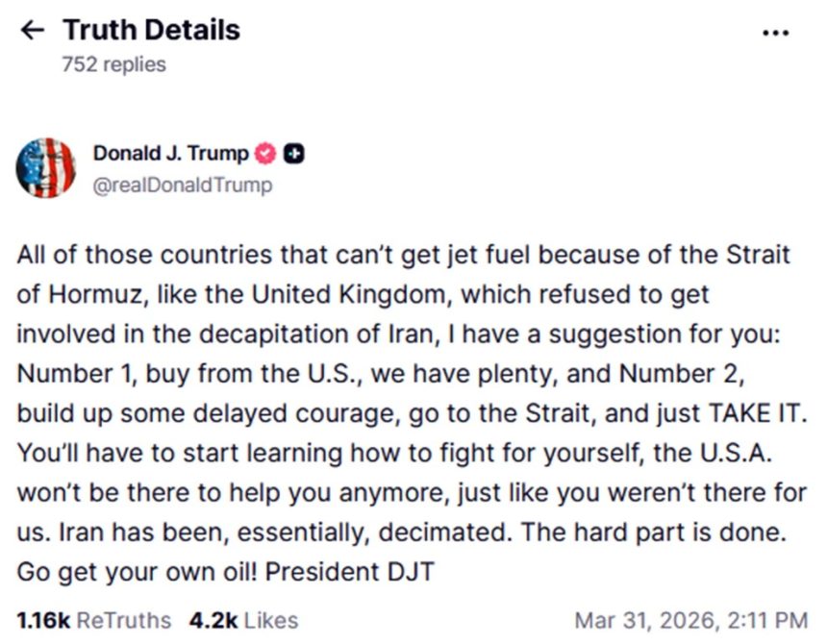Viewport: 827px width, 644px height.
Task: Visit the @realDonaldTrump handle
Action: pyautogui.click(x=182, y=185)
